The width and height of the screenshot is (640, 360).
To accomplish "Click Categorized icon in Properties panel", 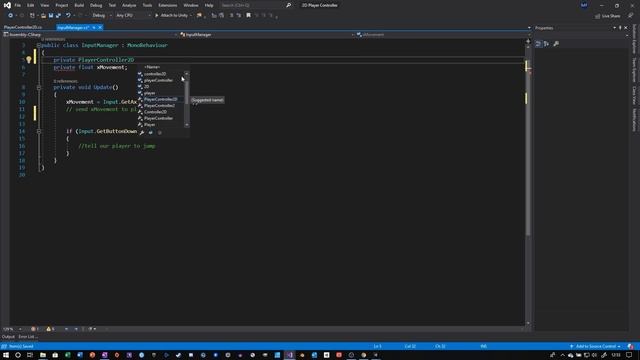I will point(538,44).
